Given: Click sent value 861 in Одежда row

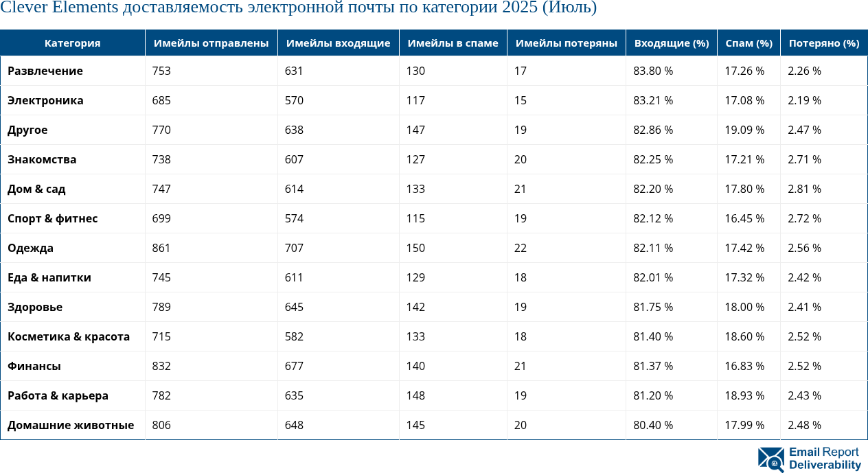Looking at the screenshot, I should click(161, 248).
